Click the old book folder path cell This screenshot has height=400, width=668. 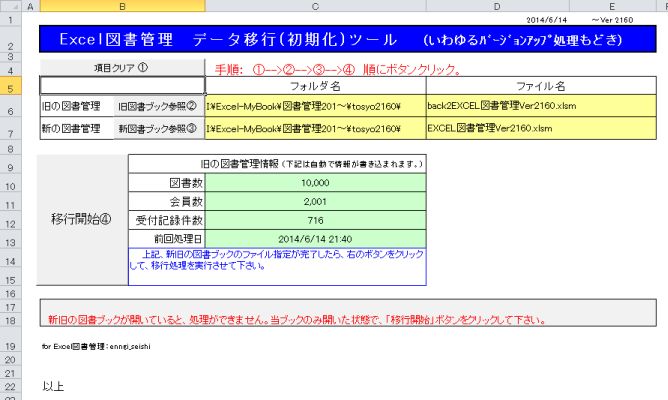click(315, 106)
